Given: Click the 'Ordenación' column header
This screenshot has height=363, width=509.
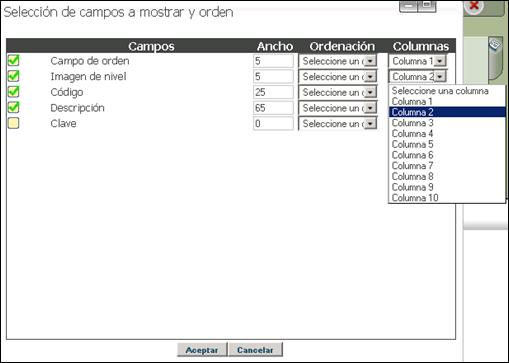Looking at the screenshot, I should (342, 46).
